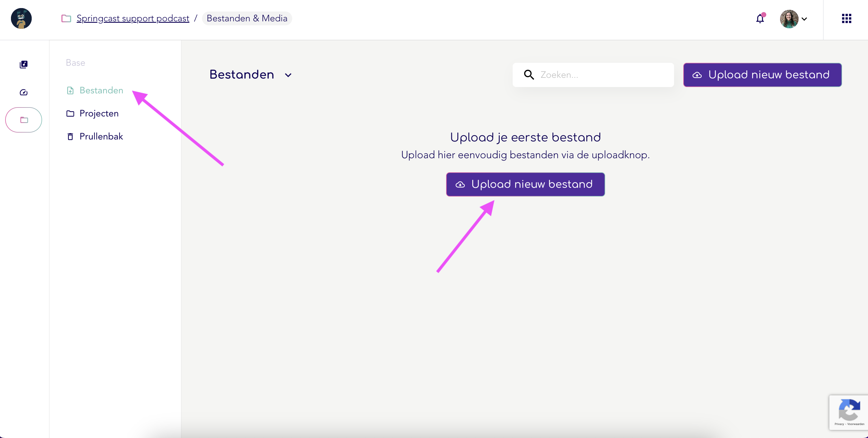
Task: Open the Springcast support podcast breadcrumb link
Action: coord(133,18)
